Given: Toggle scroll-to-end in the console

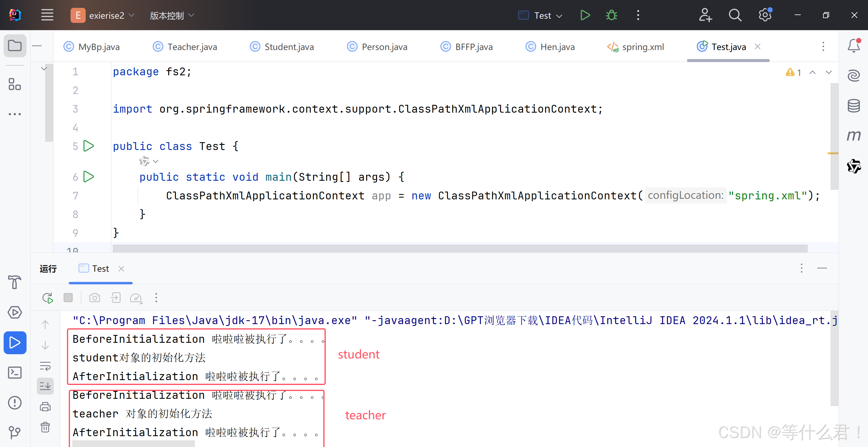Looking at the screenshot, I should point(45,386).
